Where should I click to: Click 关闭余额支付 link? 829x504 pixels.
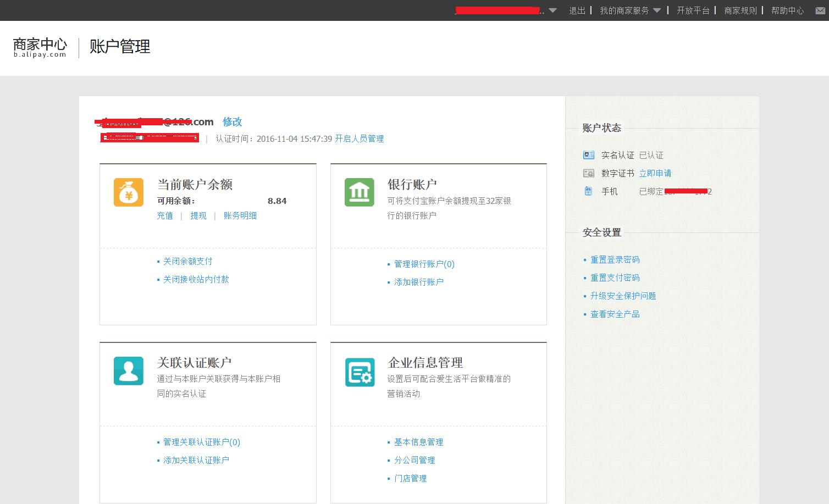tap(187, 261)
